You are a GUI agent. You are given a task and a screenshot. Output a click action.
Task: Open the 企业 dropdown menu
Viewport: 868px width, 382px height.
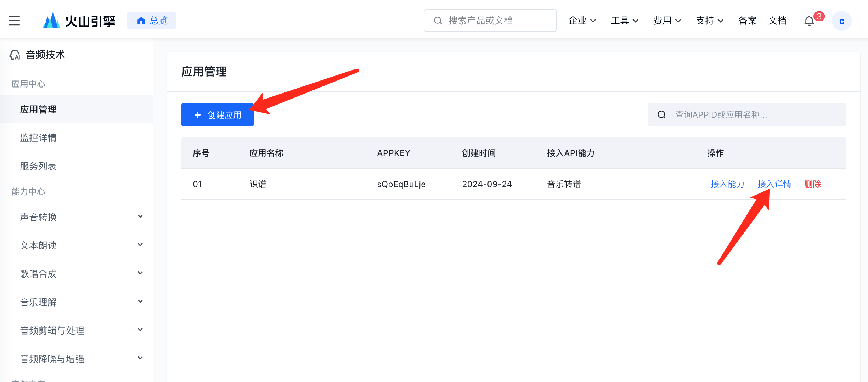pos(582,21)
